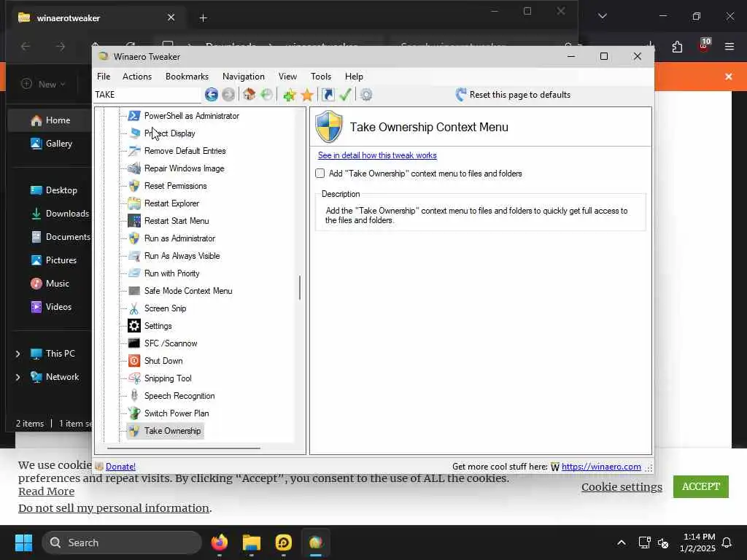Select Restart Start Menu tree entry
Image resolution: width=747 pixels, height=560 pixels.
pyautogui.click(x=177, y=221)
